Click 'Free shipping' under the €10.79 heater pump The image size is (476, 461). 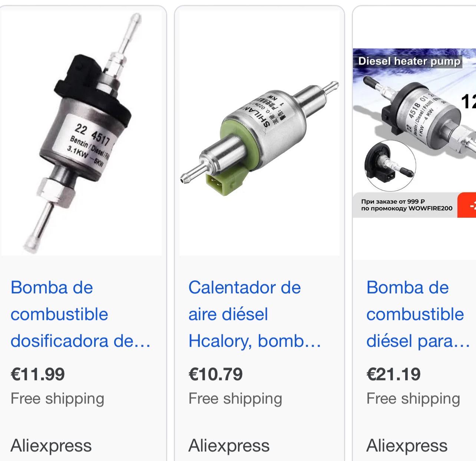pyautogui.click(x=235, y=399)
